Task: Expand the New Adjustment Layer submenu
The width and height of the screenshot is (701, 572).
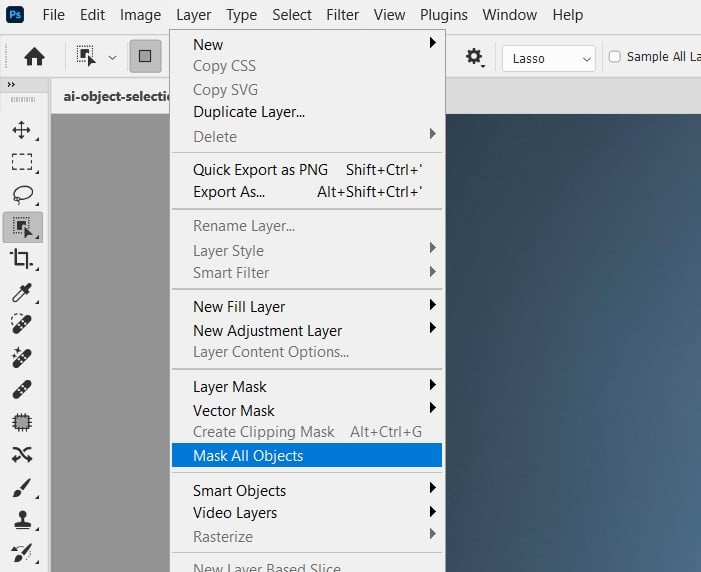Action: [x=307, y=330]
